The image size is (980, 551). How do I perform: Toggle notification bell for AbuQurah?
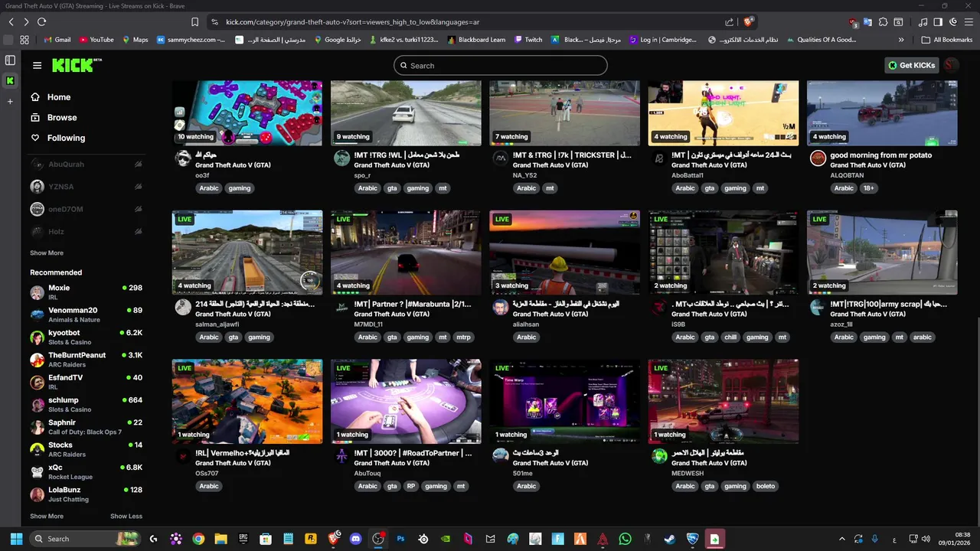138,165
